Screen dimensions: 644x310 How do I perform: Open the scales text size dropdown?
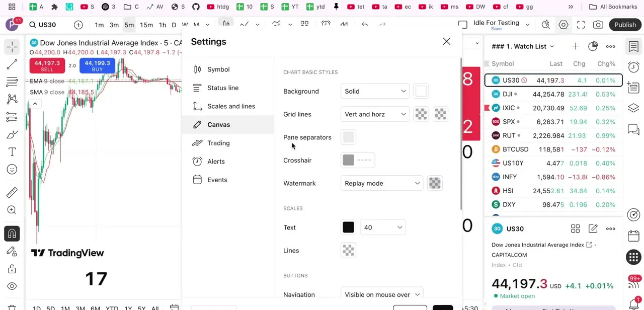click(x=383, y=227)
